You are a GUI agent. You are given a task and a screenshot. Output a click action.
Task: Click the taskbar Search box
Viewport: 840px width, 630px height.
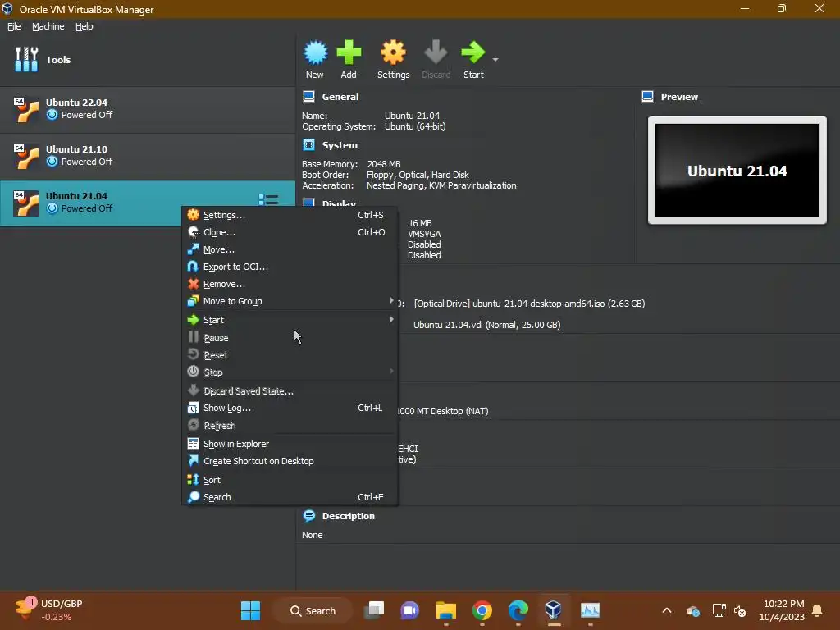pos(313,610)
